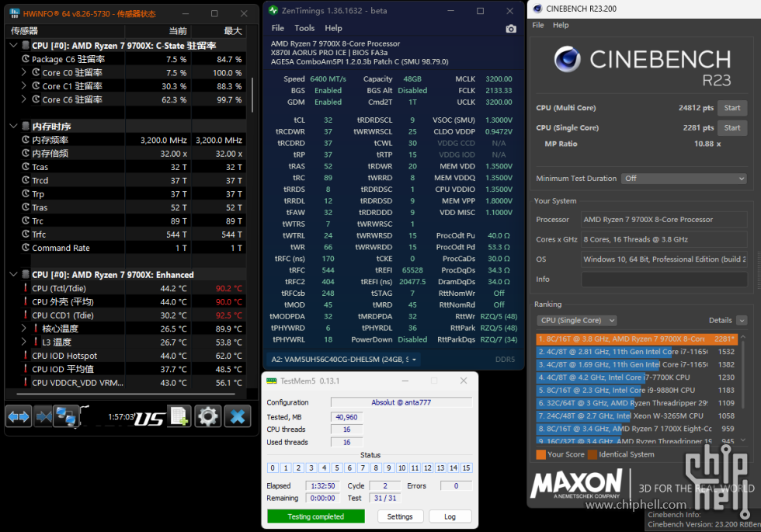This screenshot has height=532, width=761.
Task: Select the Trfc sensor row
Action: point(127,235)
